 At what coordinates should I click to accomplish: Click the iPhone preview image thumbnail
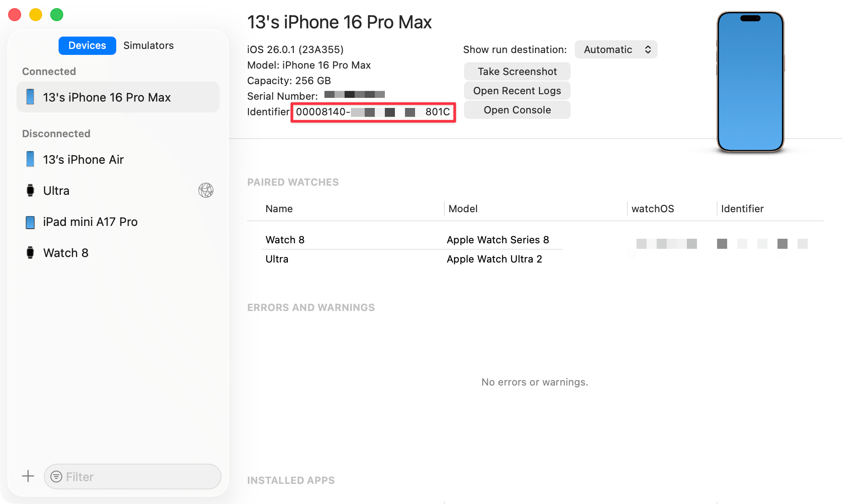pyautogui.click(x=750, y=82)
